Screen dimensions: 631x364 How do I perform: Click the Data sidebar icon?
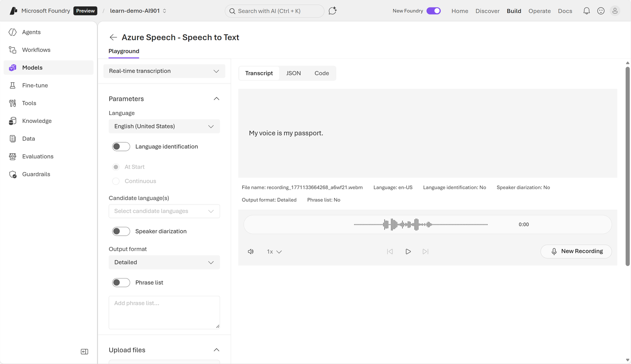pos(13,138)
